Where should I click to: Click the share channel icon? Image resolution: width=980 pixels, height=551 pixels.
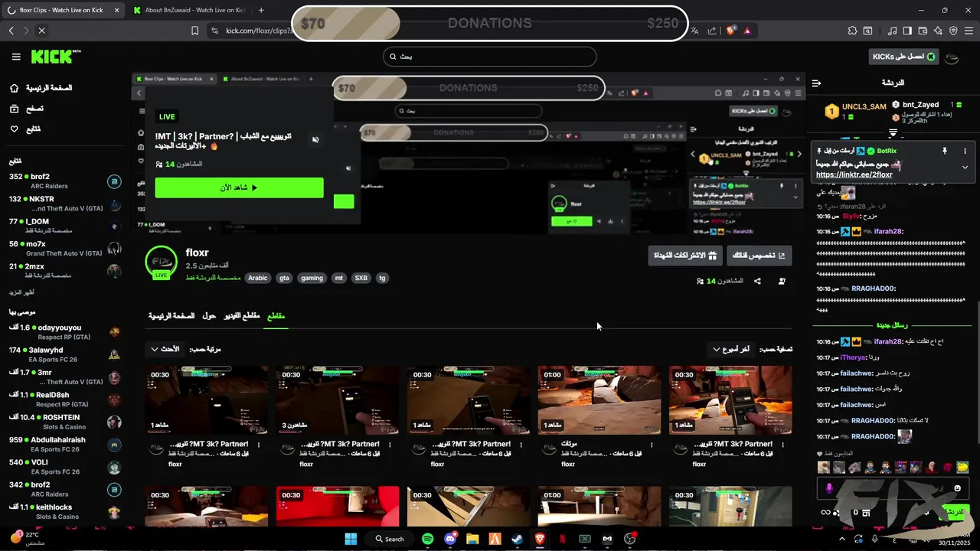coord(757,281)
